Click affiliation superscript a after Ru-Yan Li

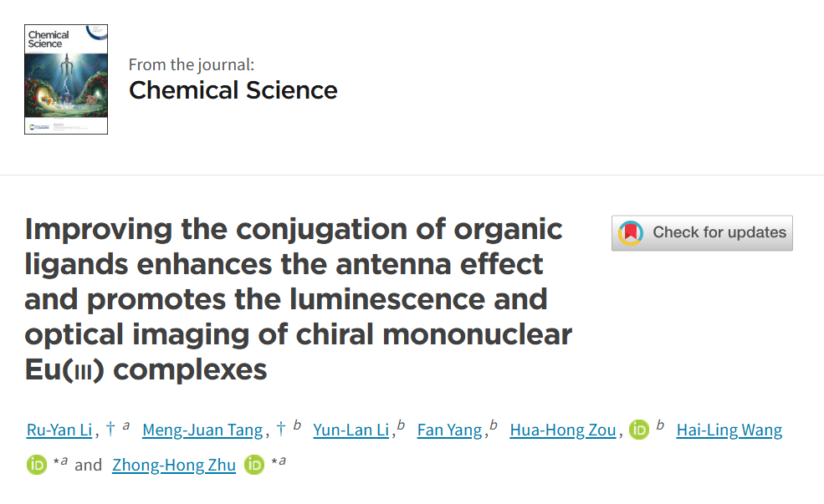pyautogui.click(x=126, y=426)
